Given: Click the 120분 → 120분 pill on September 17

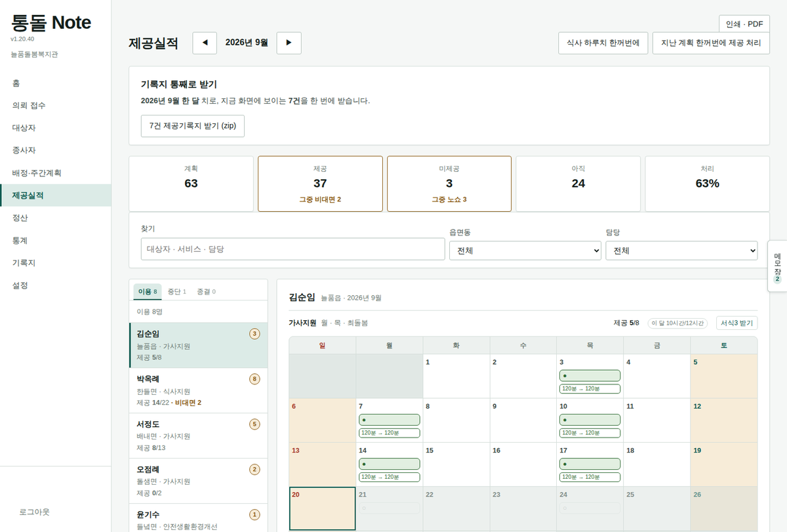Looking at the screenshot, I should [x=590, y=477].
